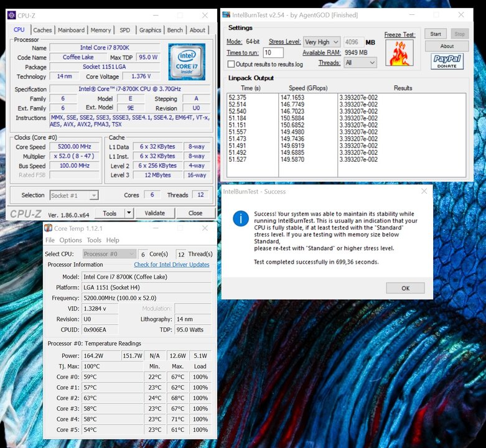Click the 150.6852 GFlops speed entry
486x448 pixels.
(292, 125)
